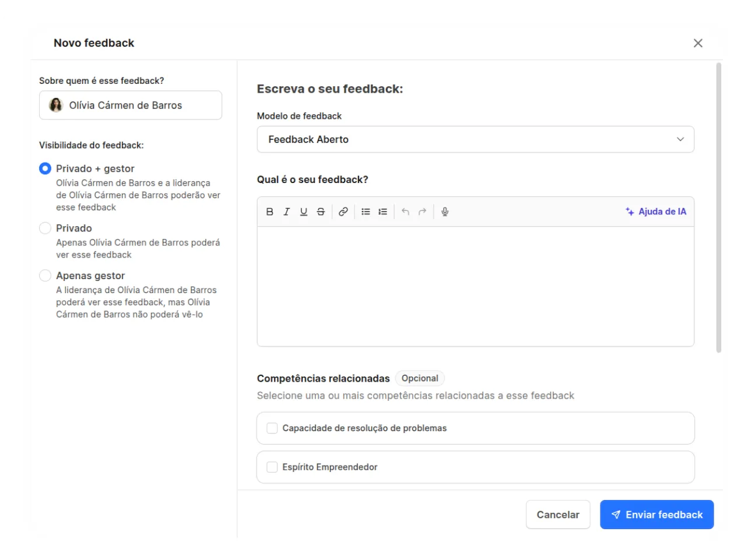Click the Opcional badge
The width and height of the screenshot is (755, 560).
[420, 378]
